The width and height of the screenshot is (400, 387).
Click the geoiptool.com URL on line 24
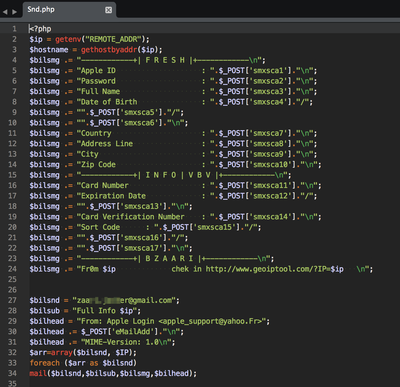(x=274, y=269)
